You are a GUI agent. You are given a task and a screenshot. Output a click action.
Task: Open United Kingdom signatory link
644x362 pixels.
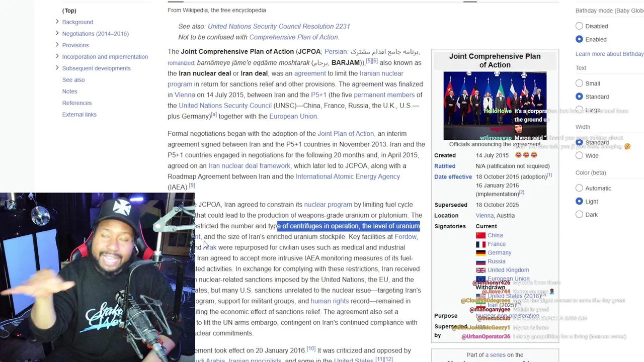508,270
